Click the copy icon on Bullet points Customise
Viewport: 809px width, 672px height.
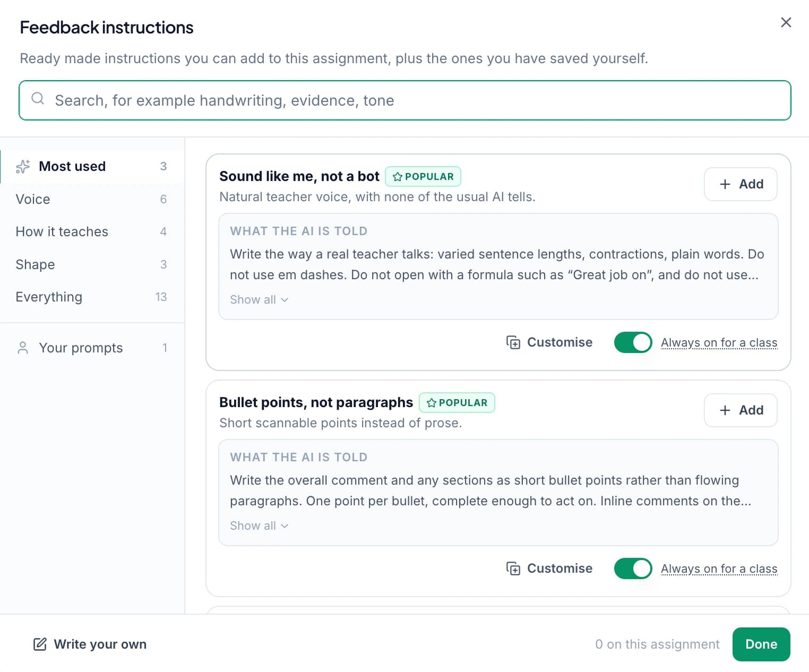pyautogui.click(x=513, y=568)
